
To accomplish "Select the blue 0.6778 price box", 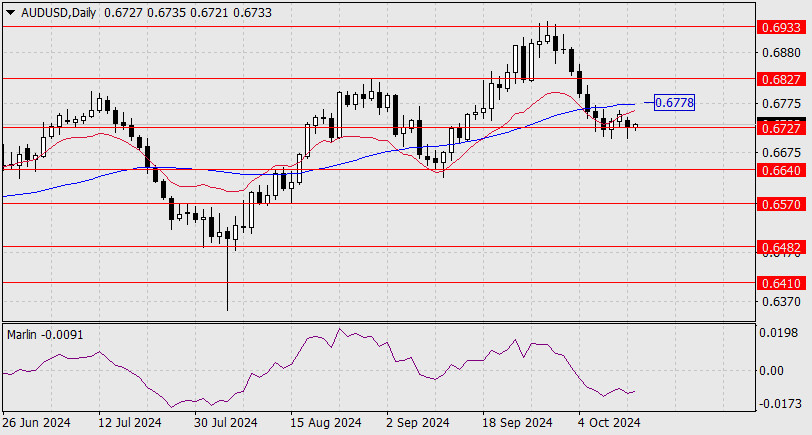I will (x=674, y=103).
